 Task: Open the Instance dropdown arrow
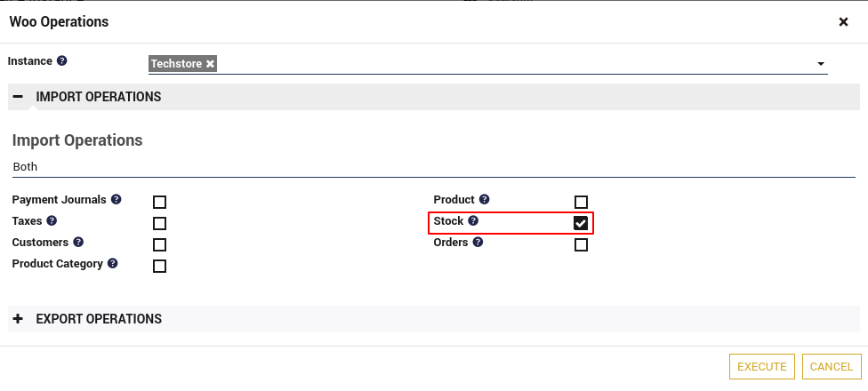(x=821, y=64)
